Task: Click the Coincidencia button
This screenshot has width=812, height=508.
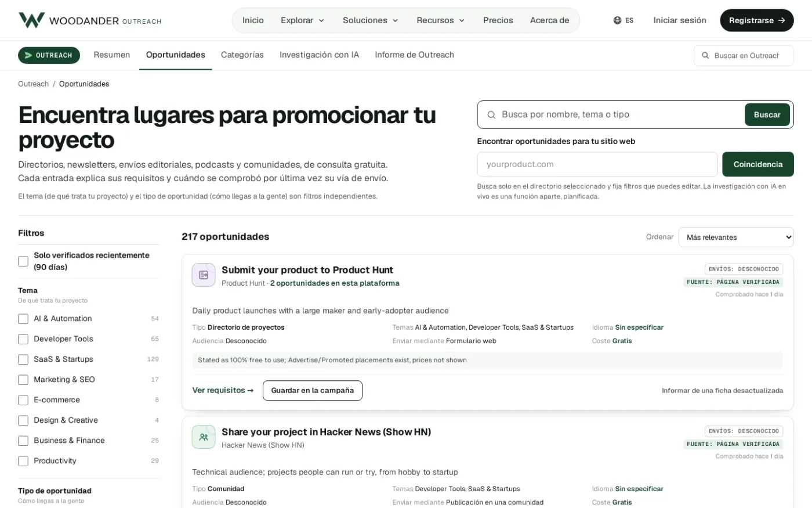Action: click(x=758, y=164)
